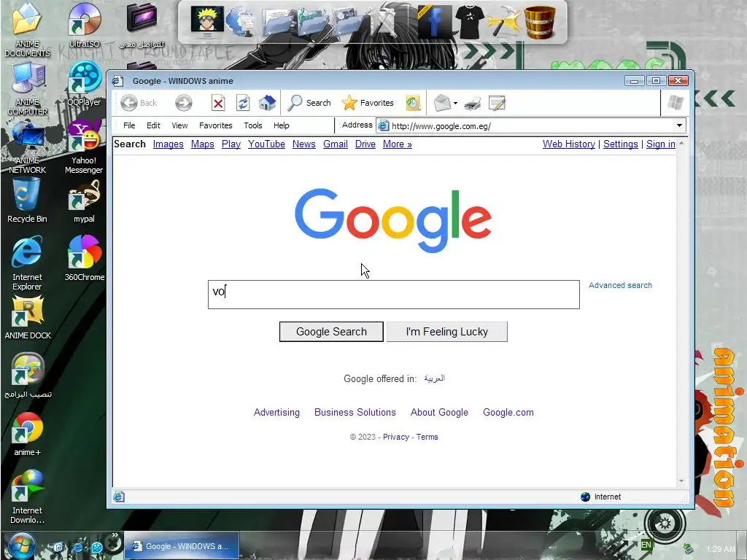Screen dimensions: 747x560
Task: Select the mypal desktop shortcut
Action: point(85,201)
